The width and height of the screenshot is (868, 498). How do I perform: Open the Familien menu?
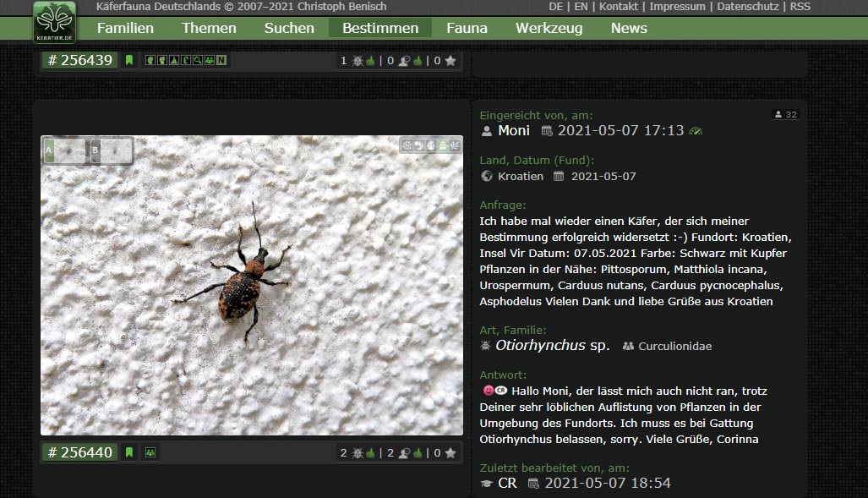tap(125, 28)
